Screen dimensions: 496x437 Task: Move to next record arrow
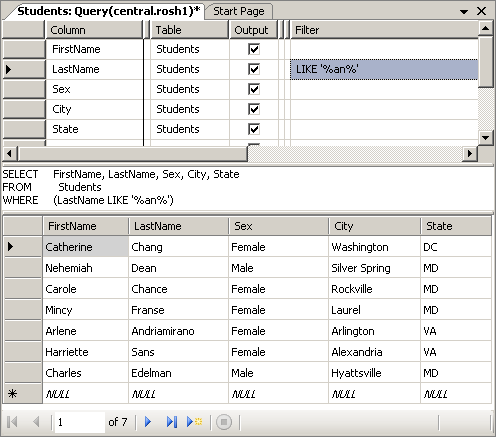[x=148, y=422]
